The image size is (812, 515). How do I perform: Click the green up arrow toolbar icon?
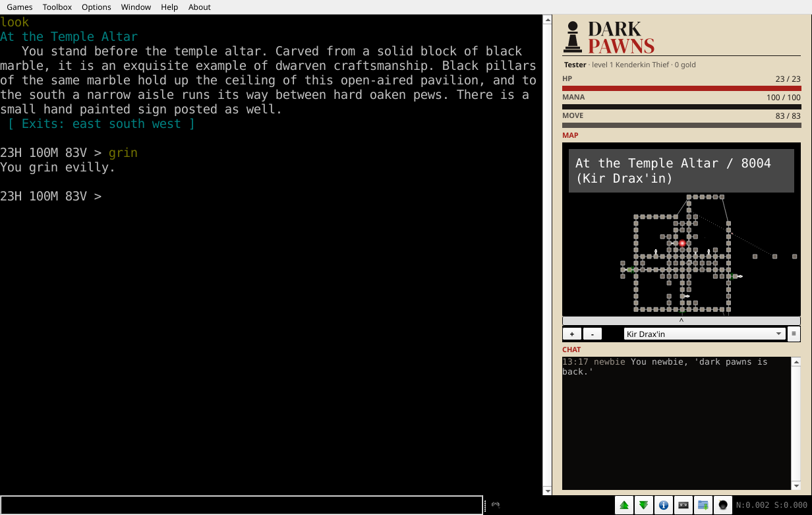click(624, 505)
